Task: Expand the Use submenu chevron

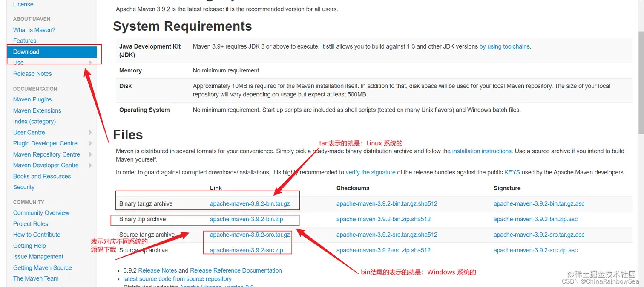Action: tap(90, 63)
